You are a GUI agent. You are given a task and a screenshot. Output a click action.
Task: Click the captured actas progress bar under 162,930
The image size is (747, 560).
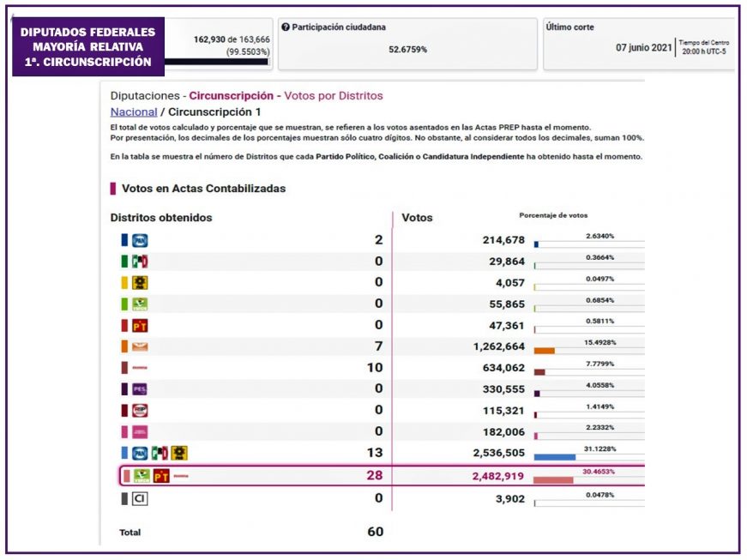click(217, 62)
